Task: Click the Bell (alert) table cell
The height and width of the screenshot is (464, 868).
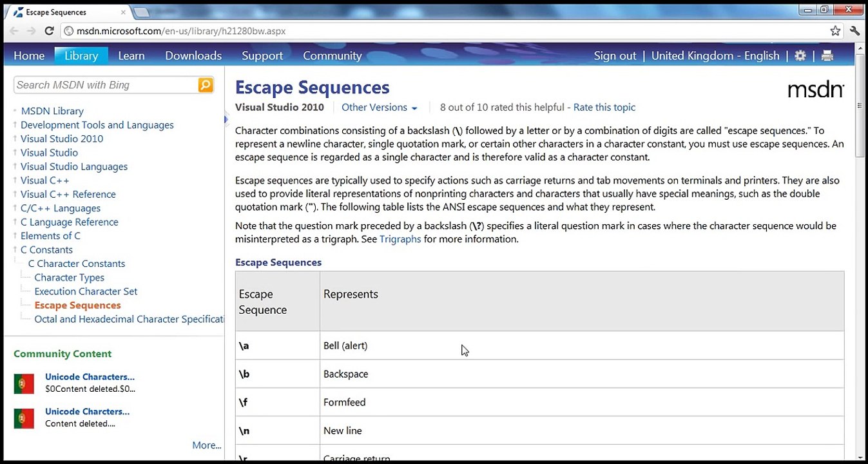Action: pos(582,345)
